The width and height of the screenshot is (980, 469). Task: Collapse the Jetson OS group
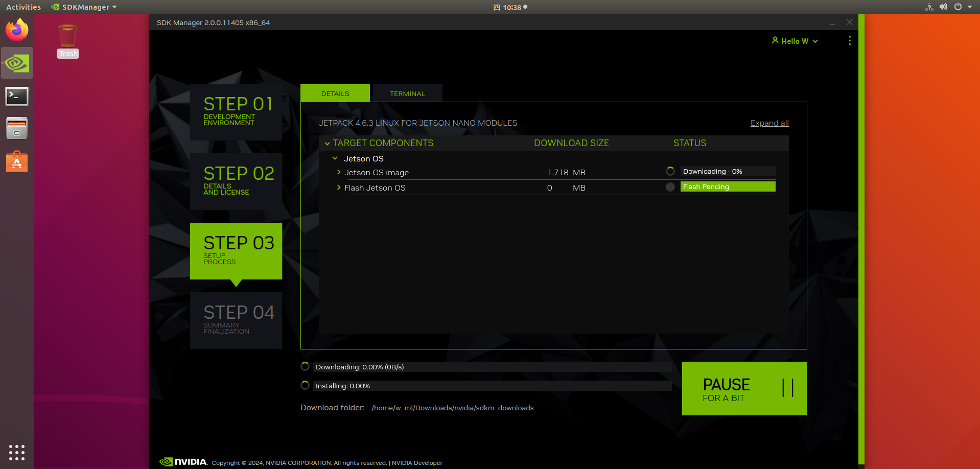335,158
